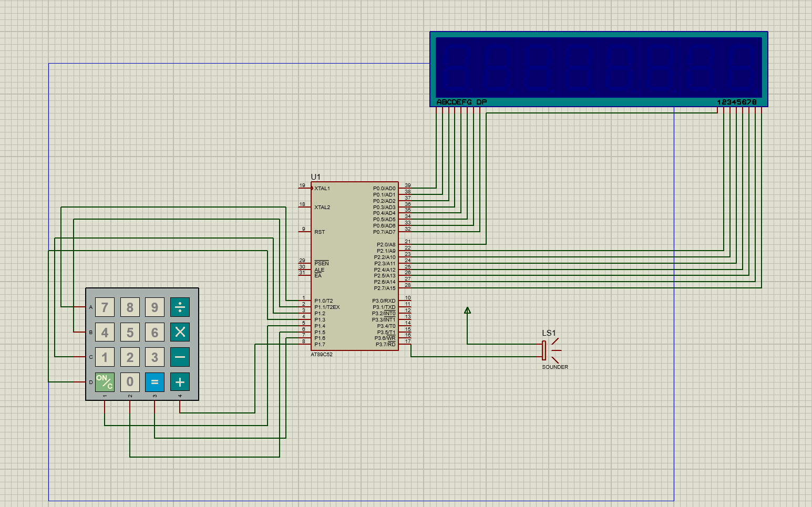Click keypad key 1
Image resolution: width=812 pixels, height=507 pixels.
click(x=105, y=357)
